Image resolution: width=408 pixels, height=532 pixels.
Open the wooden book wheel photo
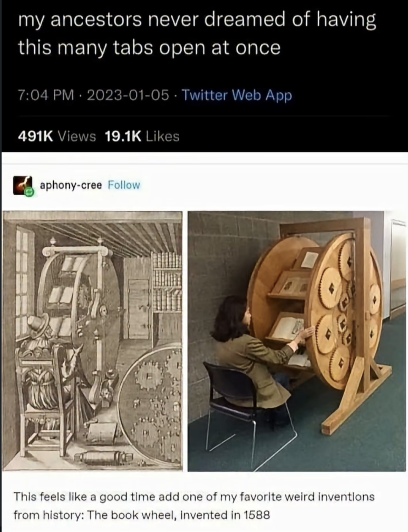pos(297,341)
